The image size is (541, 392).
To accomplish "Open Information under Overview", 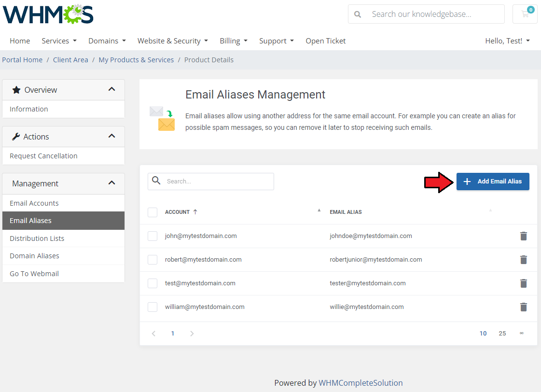I will click(64, 109).
